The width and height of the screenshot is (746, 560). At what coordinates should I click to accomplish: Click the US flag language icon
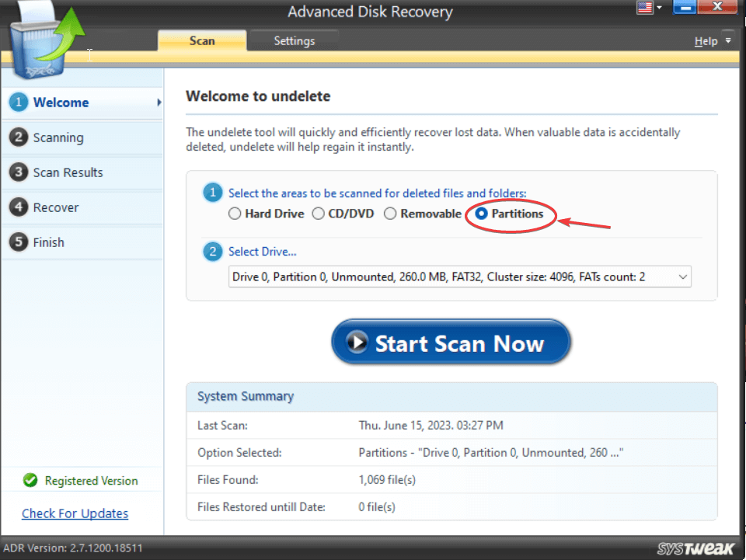[645, 8]
